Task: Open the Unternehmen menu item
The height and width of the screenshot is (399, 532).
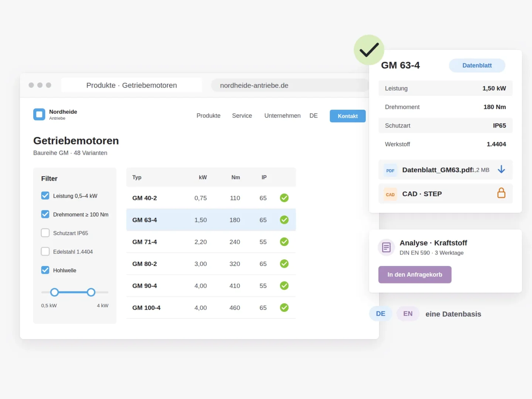Action: click(282, 116)
